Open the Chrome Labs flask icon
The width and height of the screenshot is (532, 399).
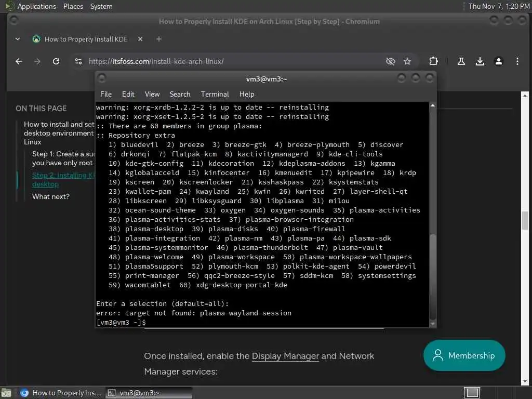(461, 61)
